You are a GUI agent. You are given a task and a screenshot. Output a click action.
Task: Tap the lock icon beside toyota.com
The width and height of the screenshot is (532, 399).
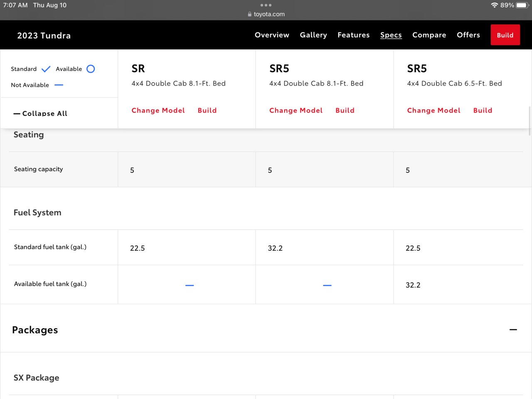click(249, 14)
